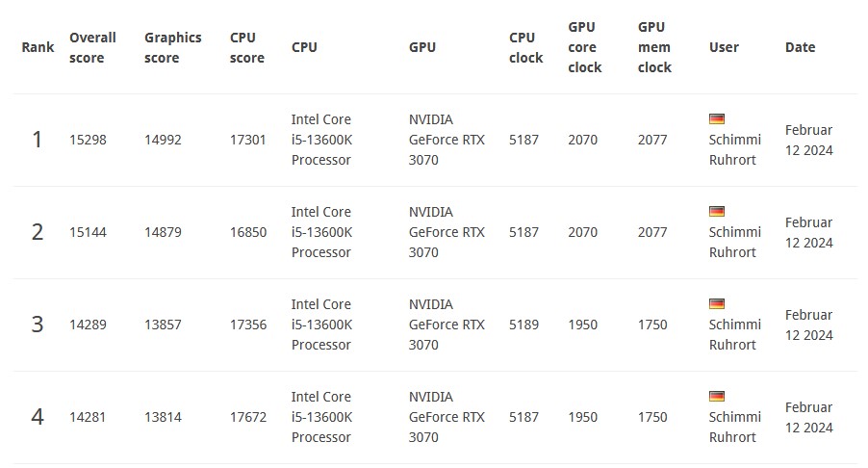Image resolution: width=868 pixels, height=468 pixels.
Task: Click the German flag icon in rank 4 row
Action: point(717,397)
